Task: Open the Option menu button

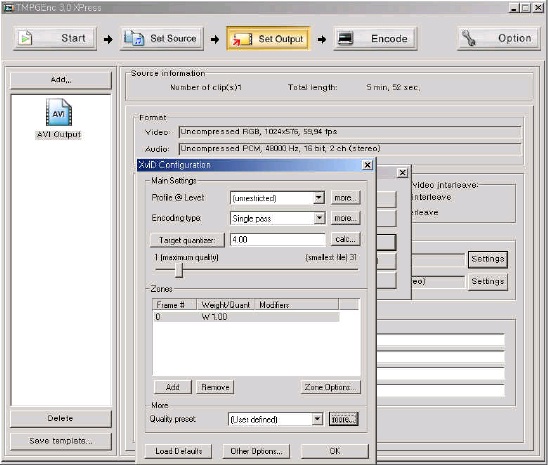Action: pos(499,38)
